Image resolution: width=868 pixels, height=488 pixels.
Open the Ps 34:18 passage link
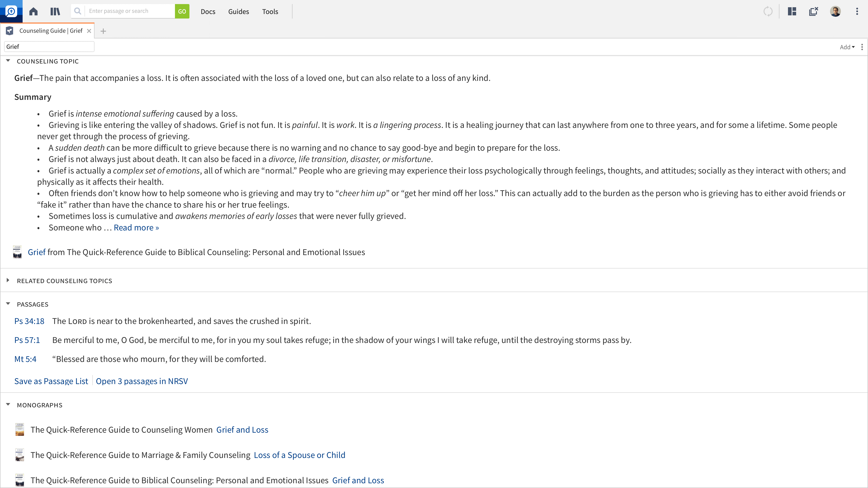click(x=29, y=321)
